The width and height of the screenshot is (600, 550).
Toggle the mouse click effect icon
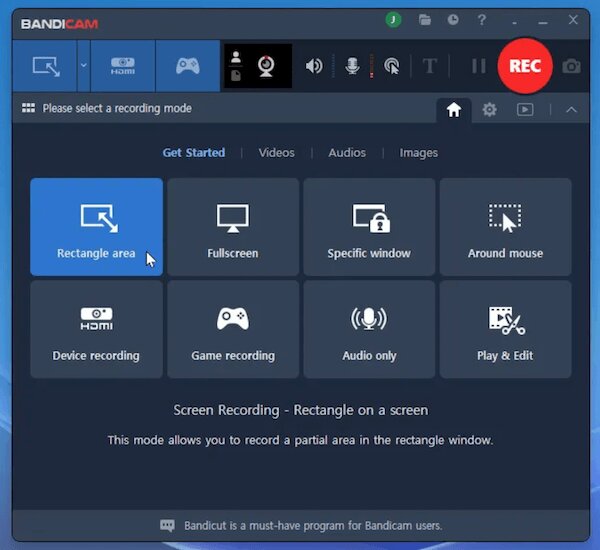391,66
